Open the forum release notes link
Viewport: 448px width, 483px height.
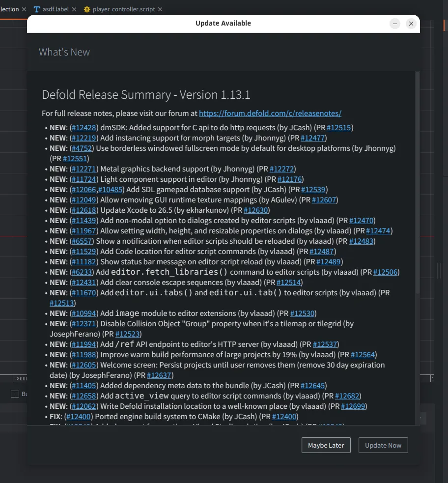click(270, 114)
